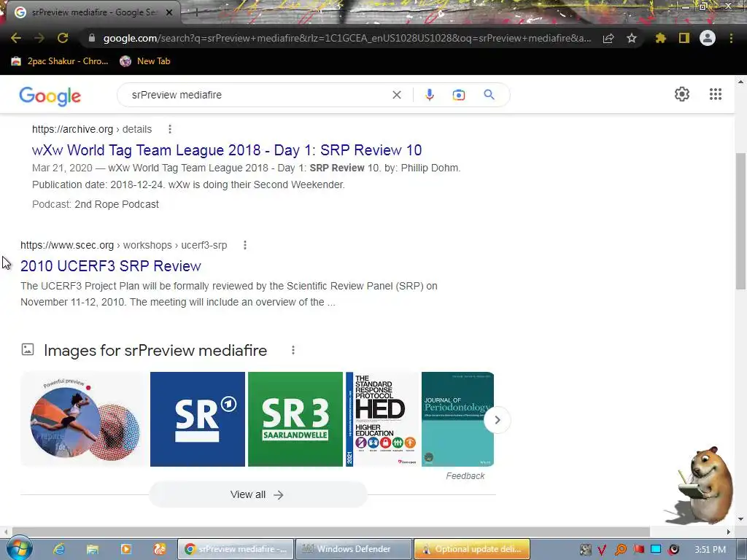Click the browser address bar URL
The height and width of the screenshot is (560, 747).
(x=347, y=38)
